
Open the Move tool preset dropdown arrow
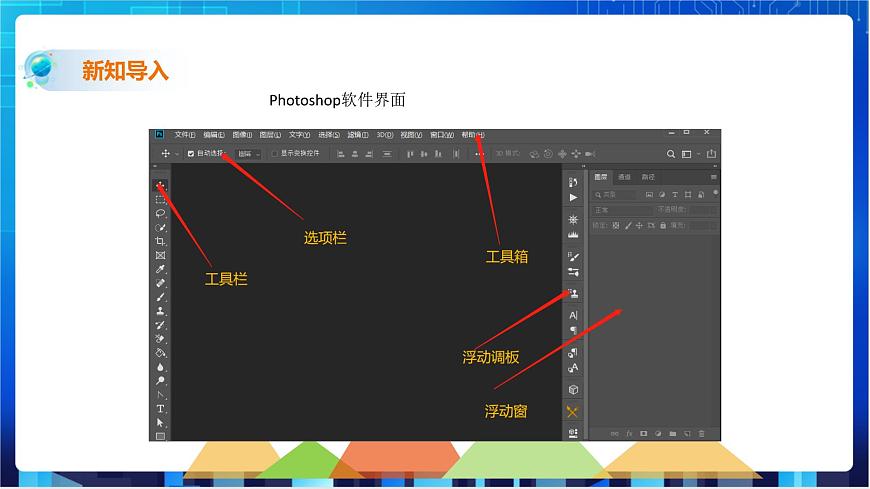(x=176, y=154)
